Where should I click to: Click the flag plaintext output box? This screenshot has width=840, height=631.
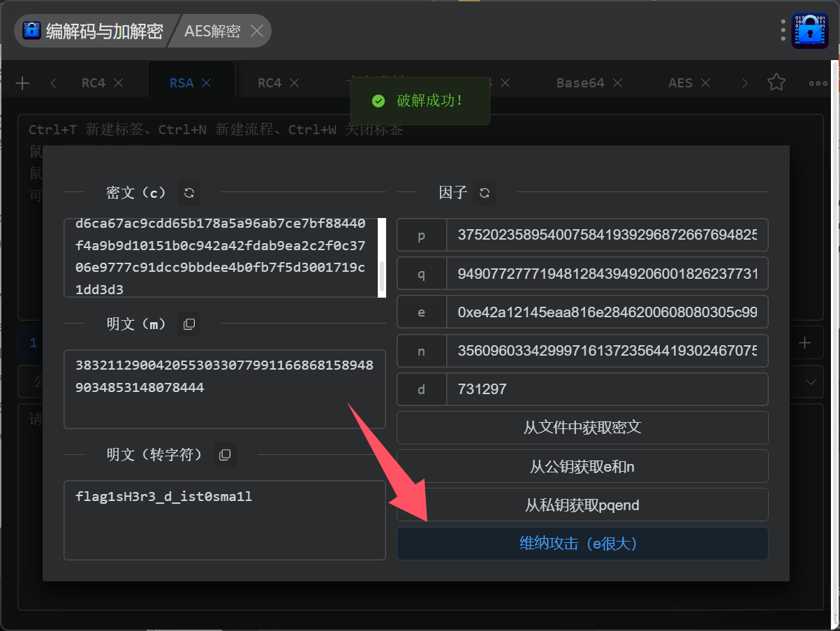(x=225, y=520)
